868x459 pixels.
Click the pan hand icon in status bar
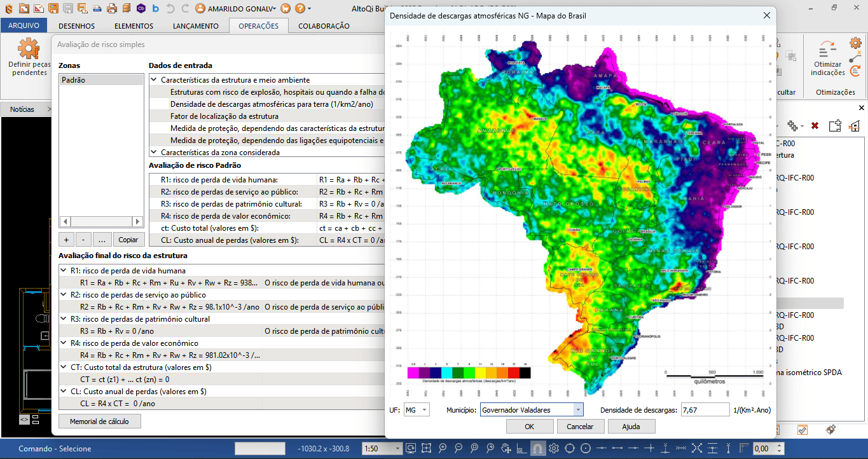[506, 448]
